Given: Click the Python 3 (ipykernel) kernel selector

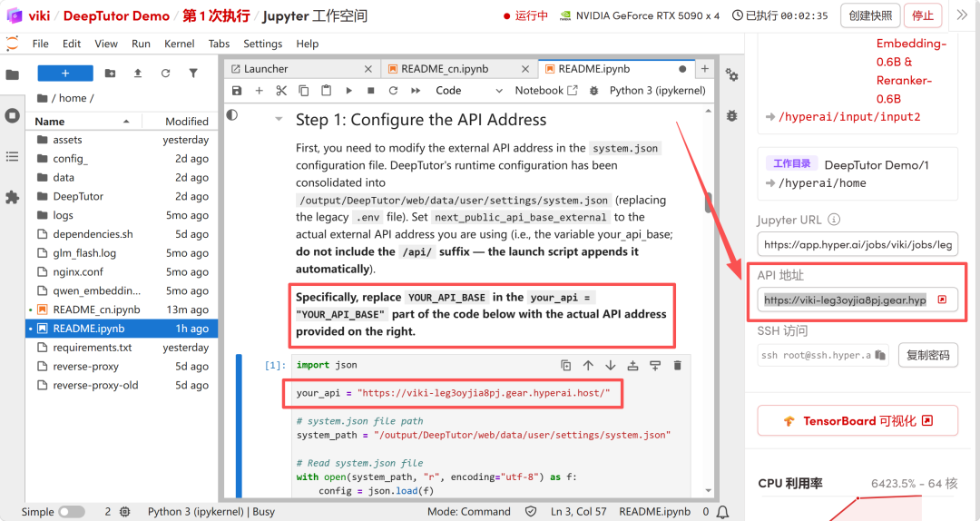Looking at the screenshot, I should click(658, 91).
